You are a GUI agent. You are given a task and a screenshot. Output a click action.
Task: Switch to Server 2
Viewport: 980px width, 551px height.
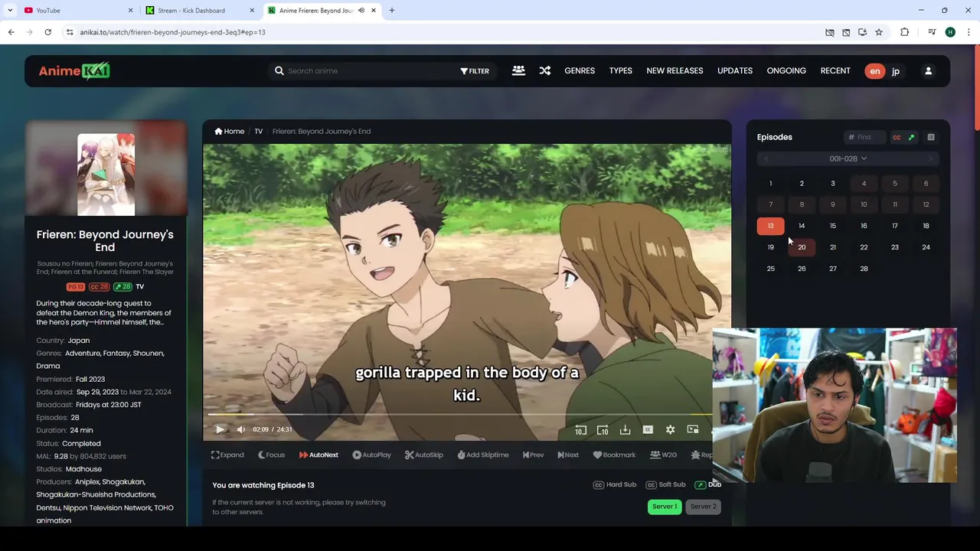(x=703, y=507)
